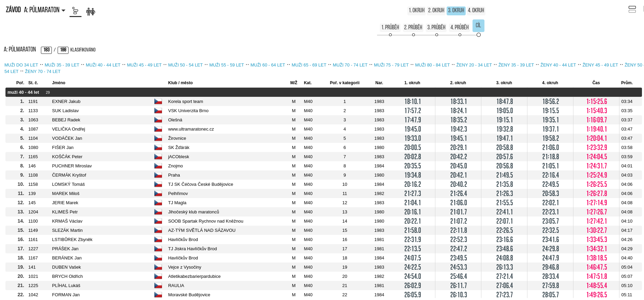Select the 2. PRŮBĚH checkpoint
Screen dimensions: 644x300
tap(413, 27)
